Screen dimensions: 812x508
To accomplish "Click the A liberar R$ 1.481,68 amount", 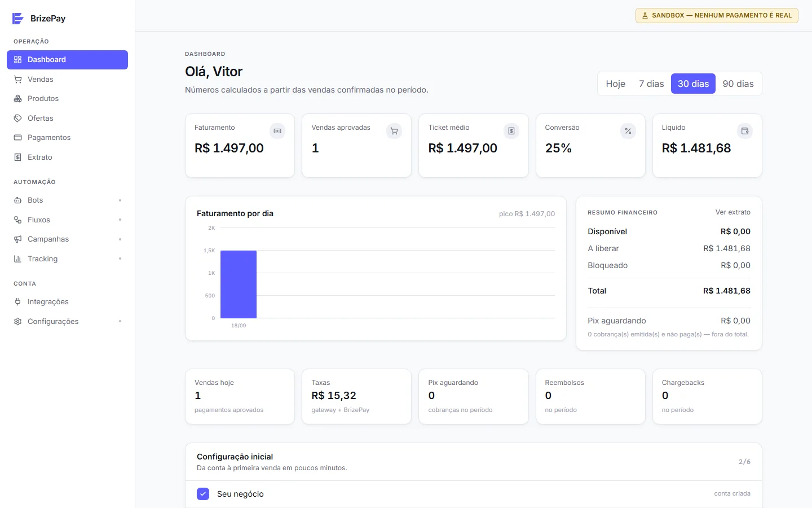I will pyautogui.click(x=726, y=248).
